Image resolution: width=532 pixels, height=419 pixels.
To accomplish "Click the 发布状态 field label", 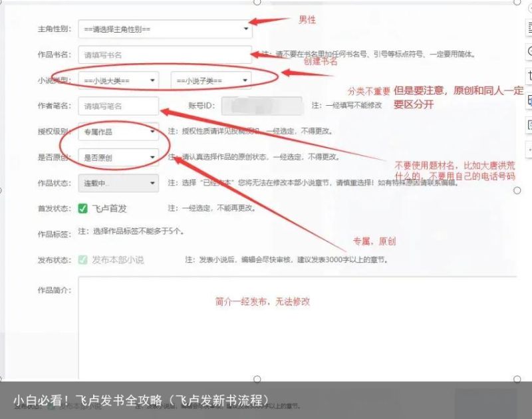I will [x=55, y=260].
